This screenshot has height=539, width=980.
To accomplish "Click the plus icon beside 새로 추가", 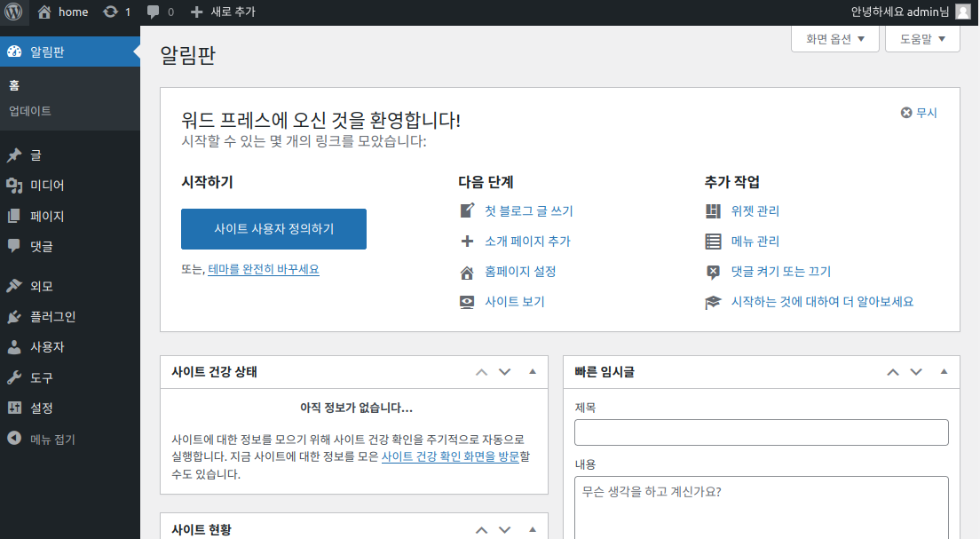I will tap(196, 12).
